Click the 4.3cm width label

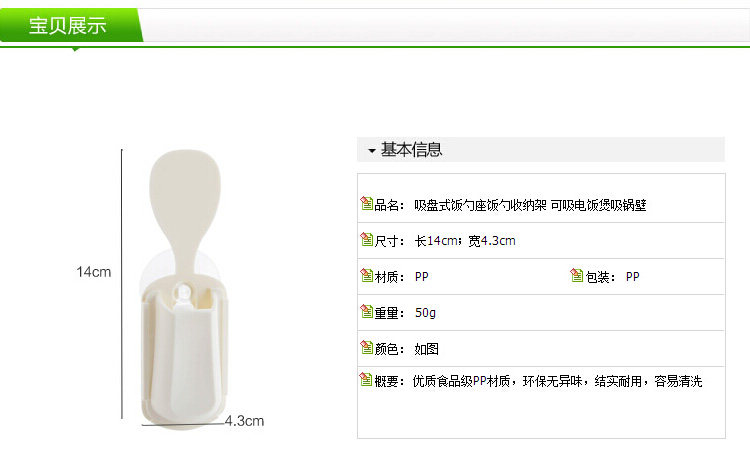(244, 421)
